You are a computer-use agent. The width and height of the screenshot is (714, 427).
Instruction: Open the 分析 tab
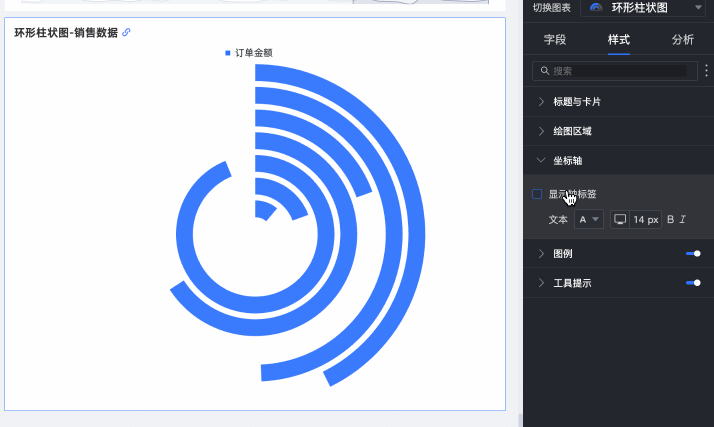(683, 40)
